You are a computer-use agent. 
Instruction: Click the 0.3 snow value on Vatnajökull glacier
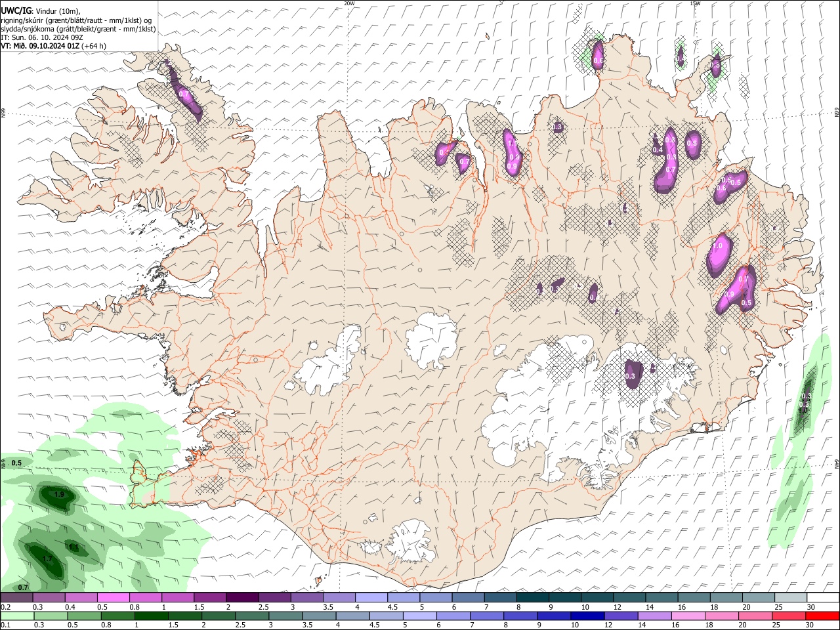[631, 376]
